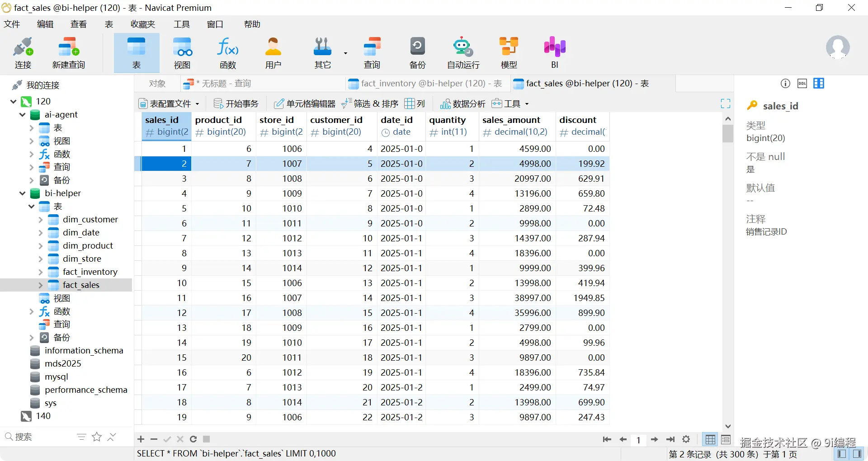Click the 连接 connection toolbar icon
This screenshot has height=461, width=868.
[x=23, y=53]
